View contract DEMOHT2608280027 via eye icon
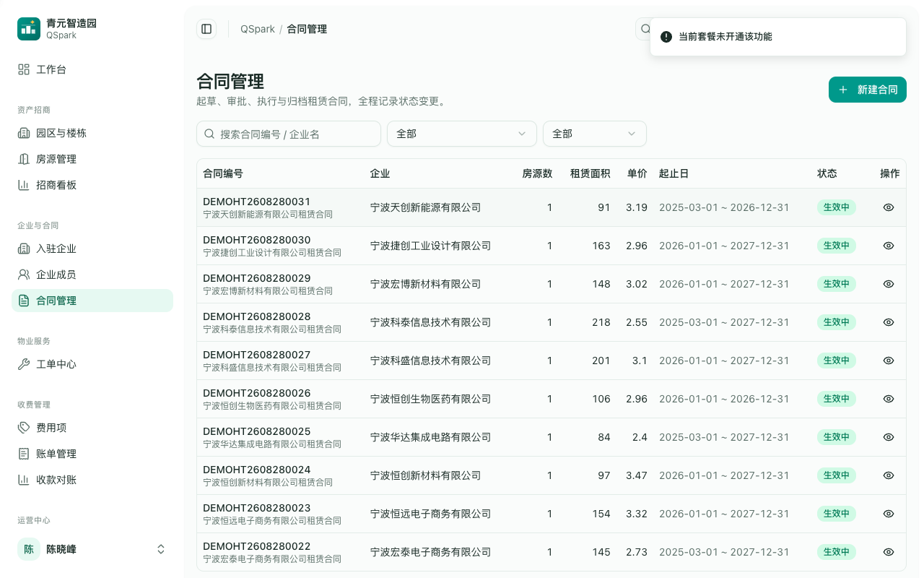 pos(889,361)
